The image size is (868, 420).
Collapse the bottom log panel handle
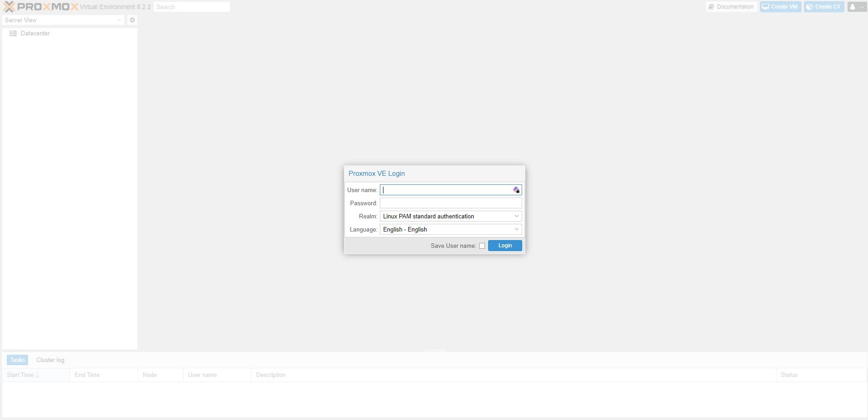(434, 351)
